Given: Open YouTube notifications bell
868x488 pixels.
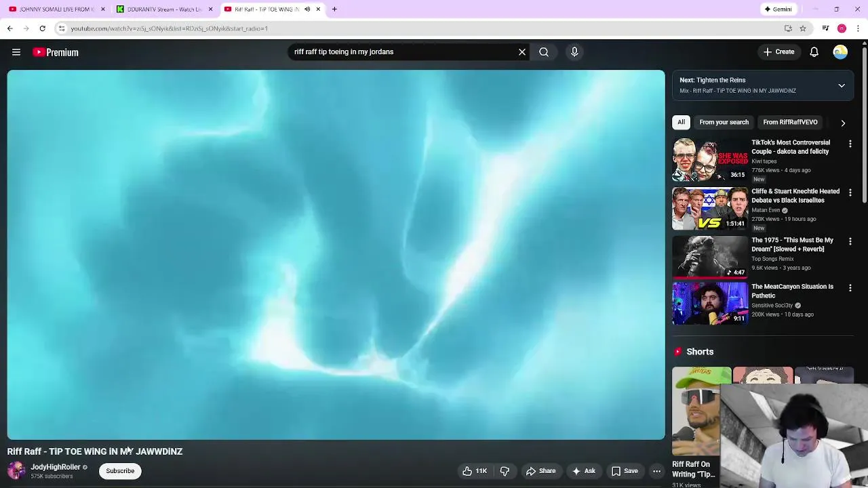Looking at the screenshot, I should [814, 52].
